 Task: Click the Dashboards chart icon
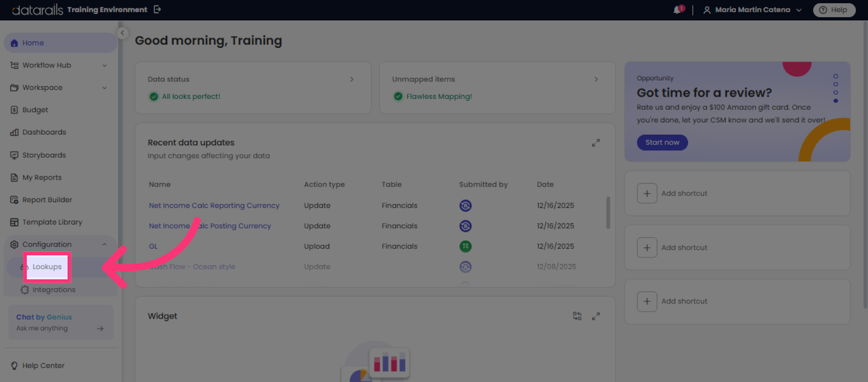click(14, 132)
